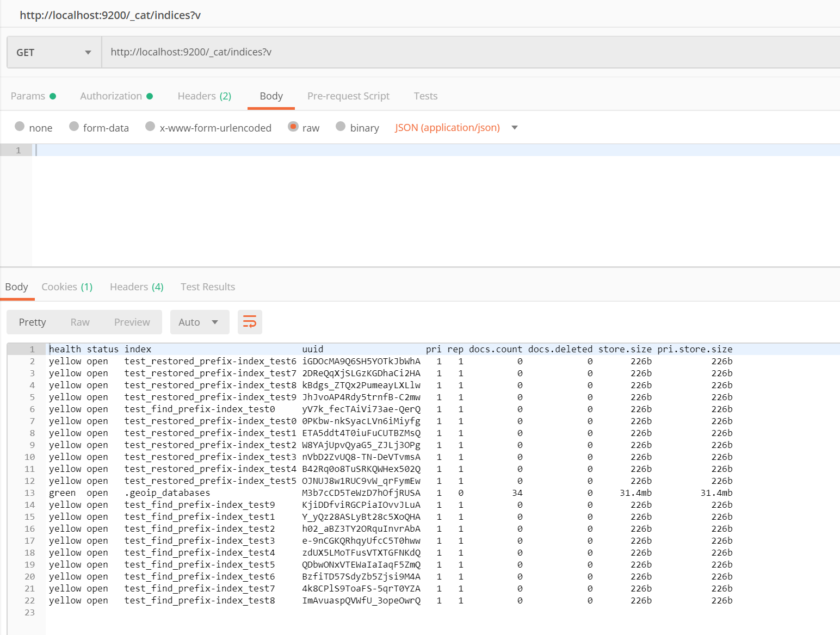This screenshot has width=840, height=635.
Task: Click the uuid kBdgs_ZTQx2PumeayLXLlw
Action: coord(361,385)
